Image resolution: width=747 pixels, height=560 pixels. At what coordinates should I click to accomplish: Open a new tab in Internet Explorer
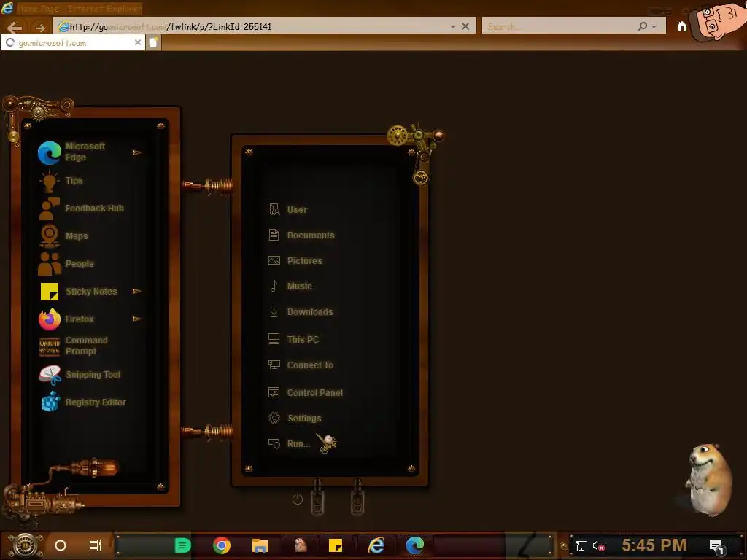(x=153, y=42)
